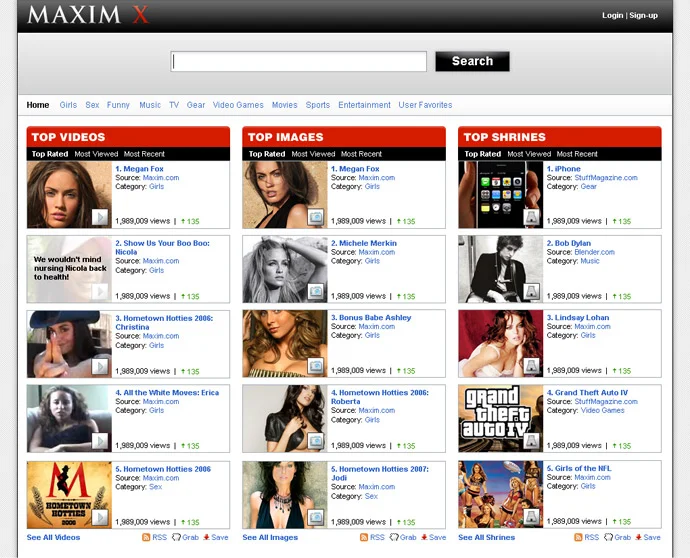
Task: Click play icon on Hometown Hotties 2006 logo video
Action: pyautogui.click(x=100, y=518)
